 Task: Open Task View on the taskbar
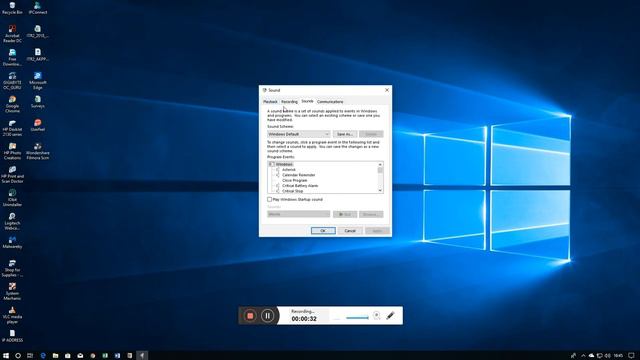tap(30, 356)
